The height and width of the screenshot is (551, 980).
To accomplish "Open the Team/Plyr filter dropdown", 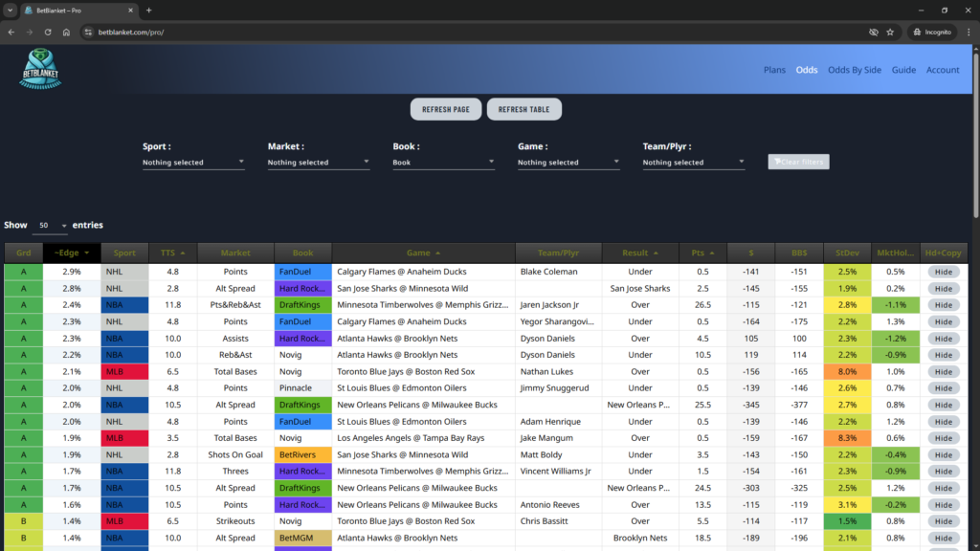I will pos(693,163).
